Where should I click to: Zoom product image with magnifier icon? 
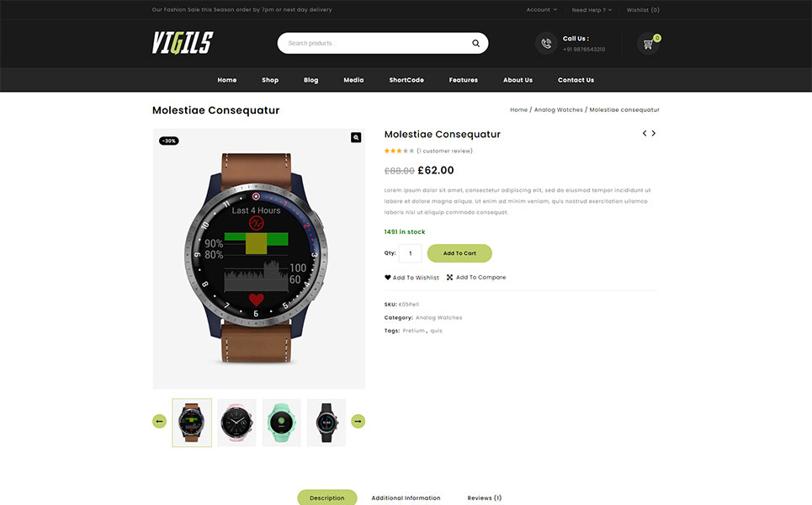pyautogui.click(x=356, y=137)
